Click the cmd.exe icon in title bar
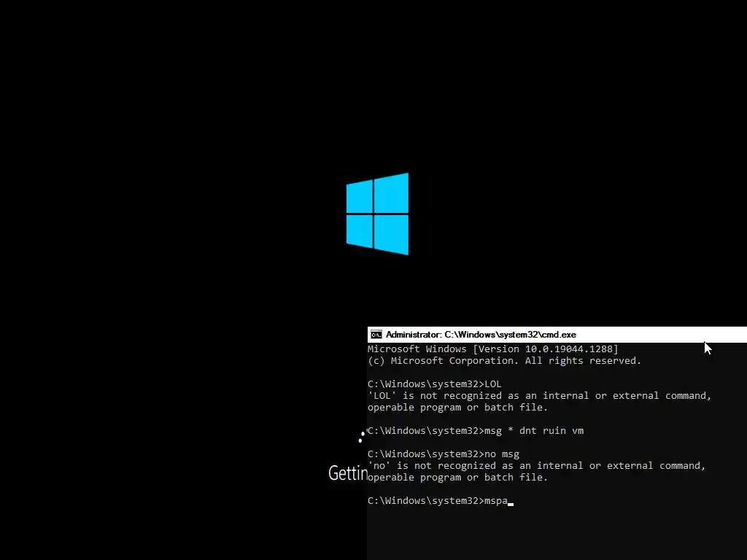Image resolution: width=747 pixels, height=560 pixels. 376,334
